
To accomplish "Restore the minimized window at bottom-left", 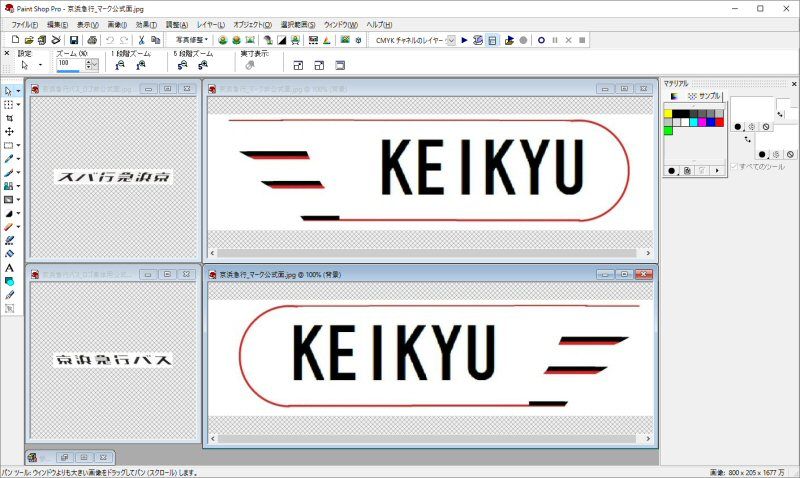I will (64, 457).
